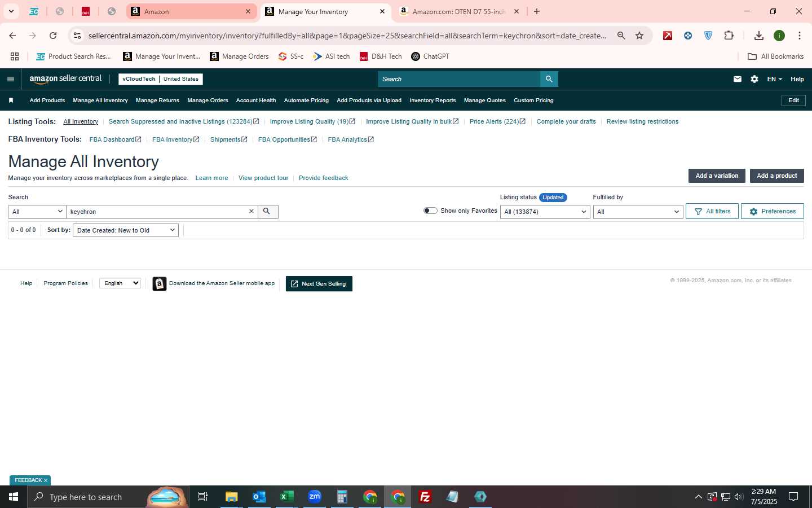Switch to the DTEN D7 55-inch tab
The height and width of the screenshot is (508, 812).
pos(458,11)
